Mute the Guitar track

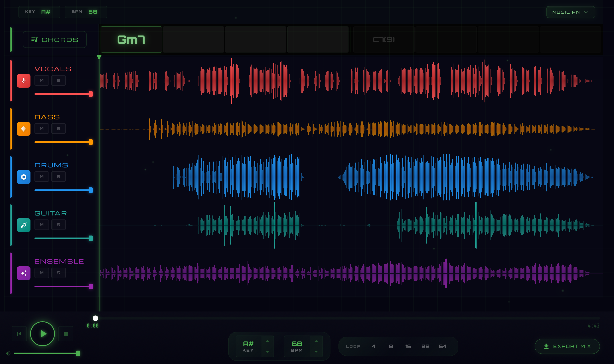42,224
